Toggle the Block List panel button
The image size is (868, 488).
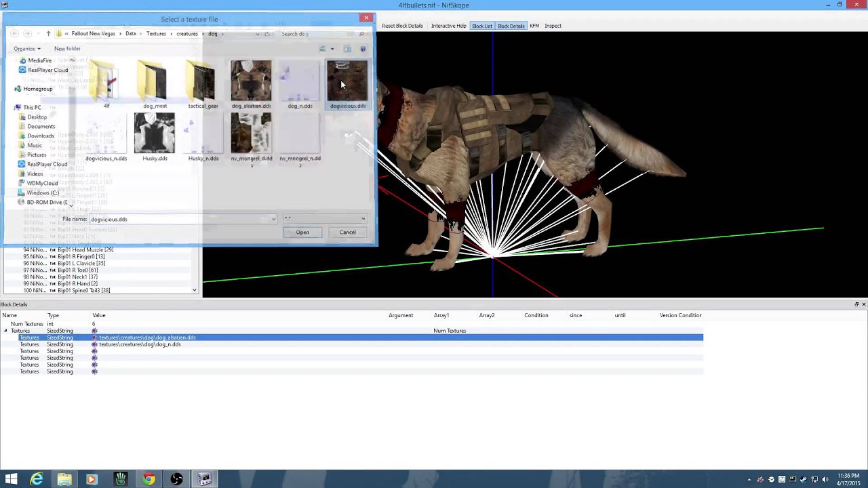coord(482,26)
